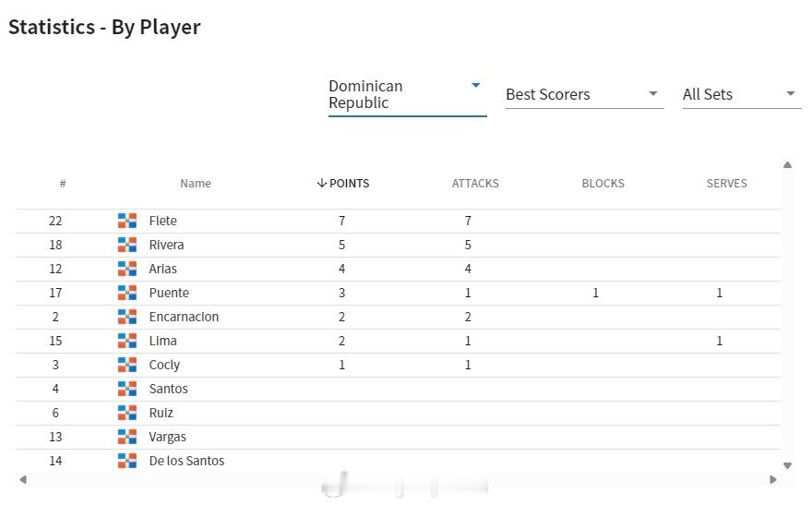The height and width of the screenshot is (505, 812).
Task: Sort by the SERVES column header
Action: click(x=726, y=184)
